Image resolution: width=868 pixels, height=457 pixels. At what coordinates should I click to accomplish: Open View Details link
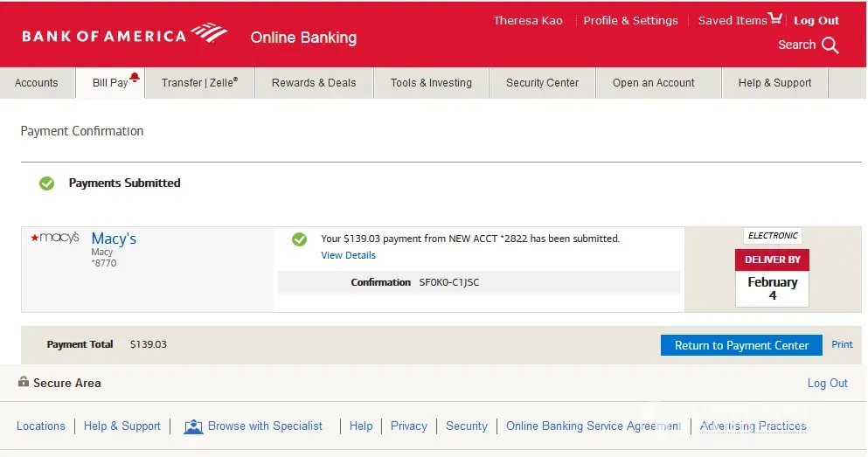pos(348,255)
